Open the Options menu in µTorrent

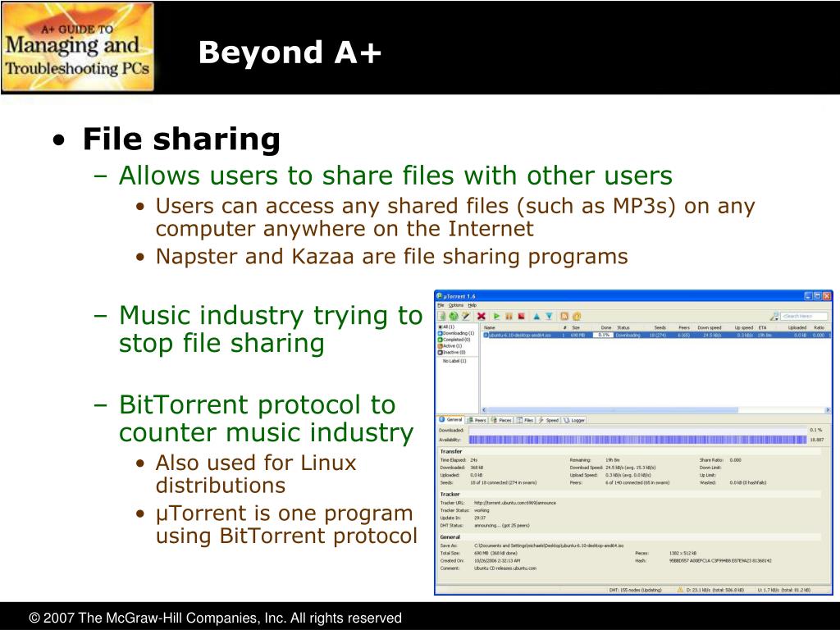456,305
